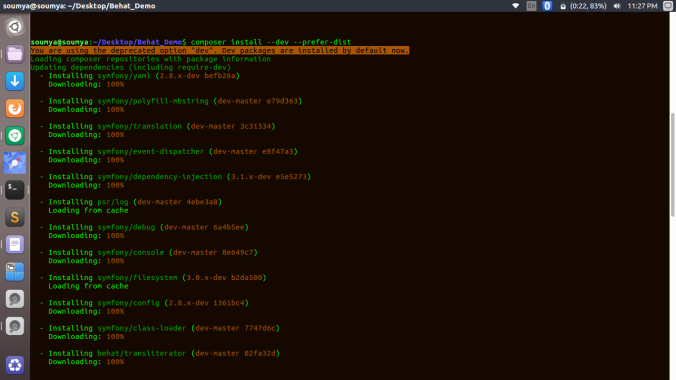Click the composer install command text
Viewport: 676px width, 380px height.
(271, 42)
